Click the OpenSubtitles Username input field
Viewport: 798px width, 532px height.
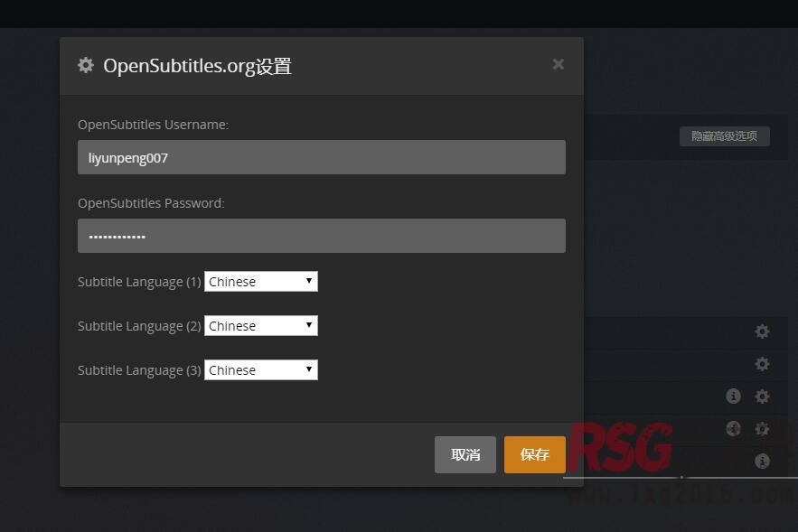coord(322,158)
